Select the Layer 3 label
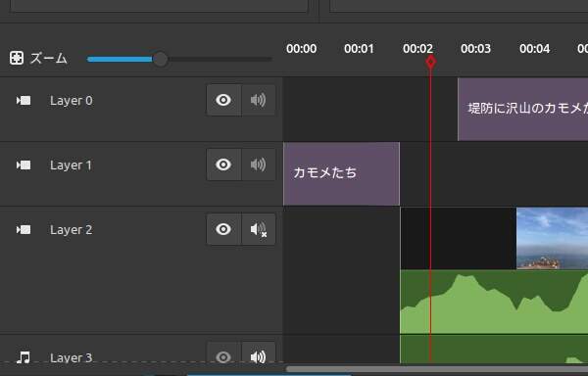This screenshot has width=588, height=376. (72, 357)
